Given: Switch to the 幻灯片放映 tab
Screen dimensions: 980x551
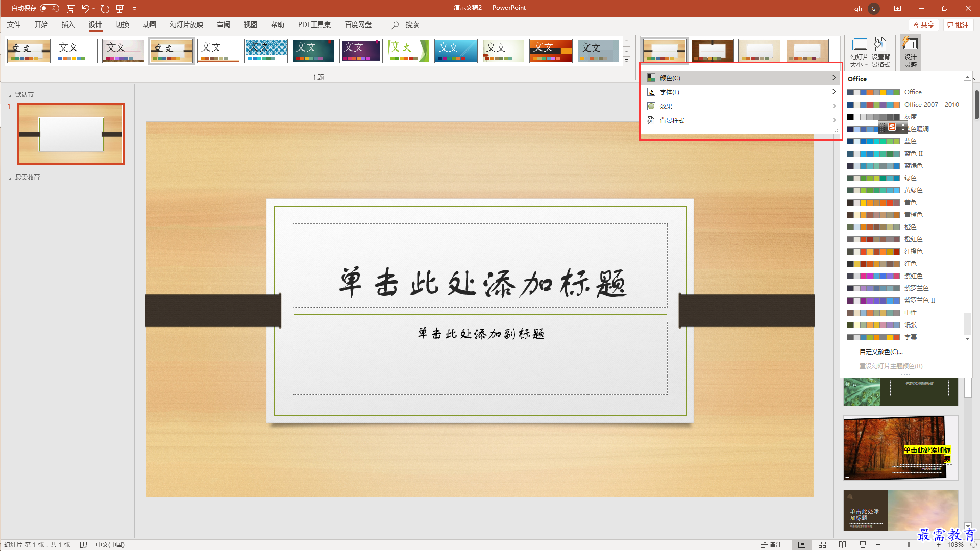Looking at the screenshot, I should 186,24.
